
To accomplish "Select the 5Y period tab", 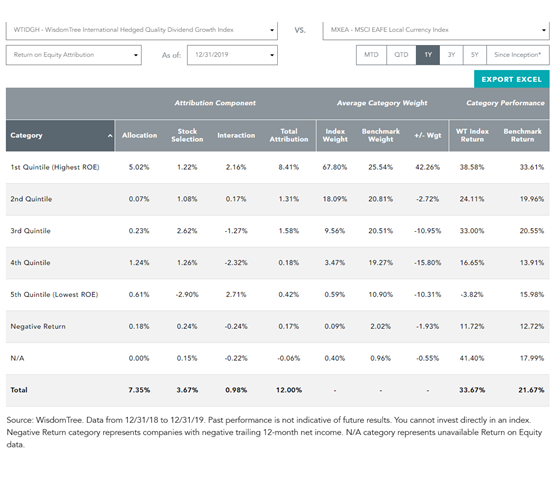I will point(475,55).
